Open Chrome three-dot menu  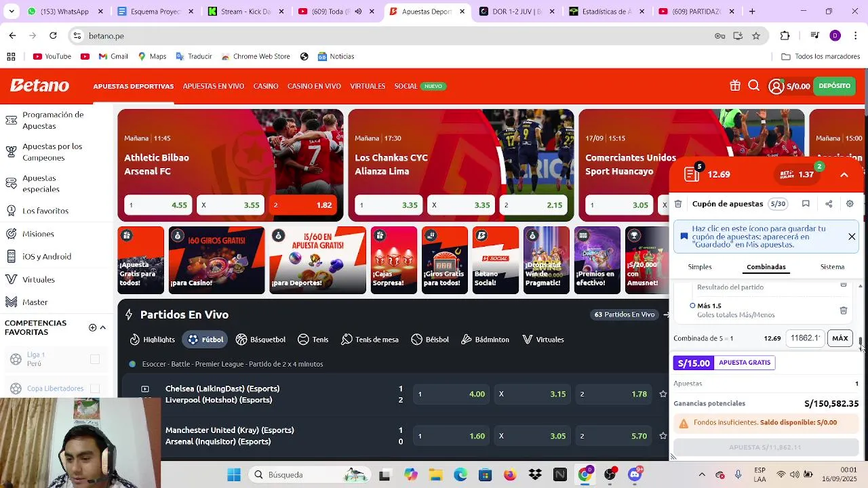pos(855,36)
